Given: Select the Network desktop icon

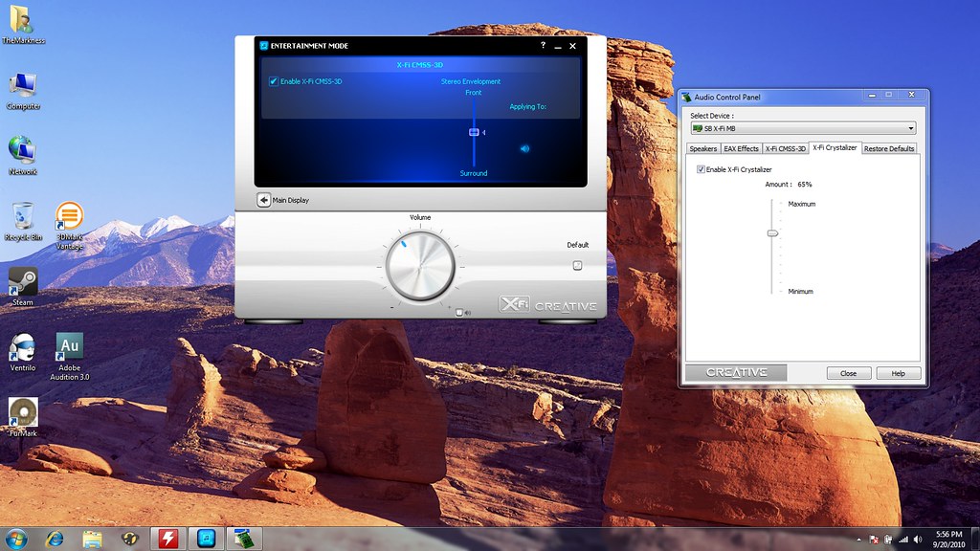Looking at the screenshot, I should pyautogui.click(x=23, y=156).
